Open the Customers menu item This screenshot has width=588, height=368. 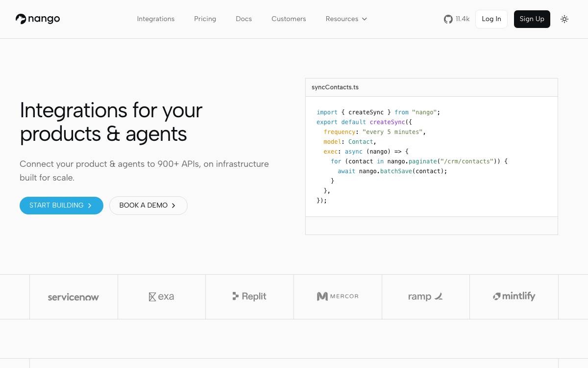(289, 19)
